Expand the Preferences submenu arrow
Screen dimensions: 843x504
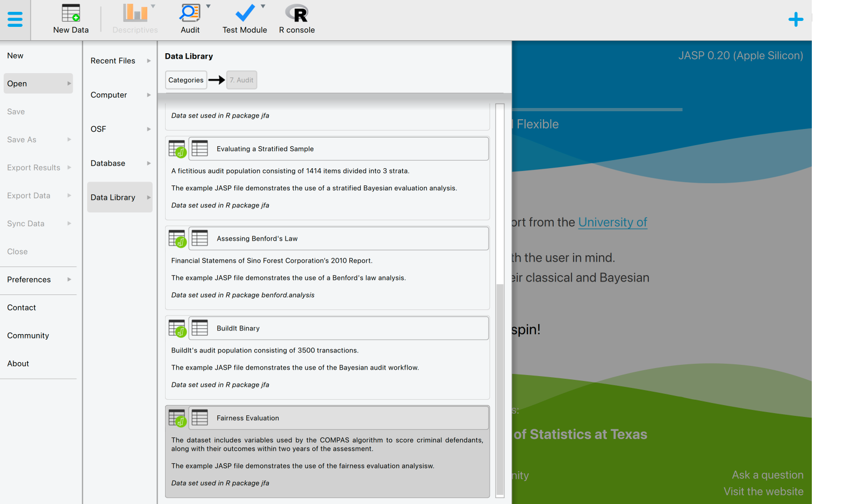click(69, 279)
